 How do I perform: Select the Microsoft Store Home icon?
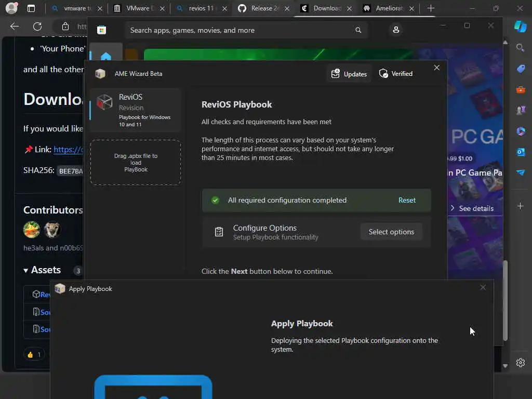pos(106,56)
